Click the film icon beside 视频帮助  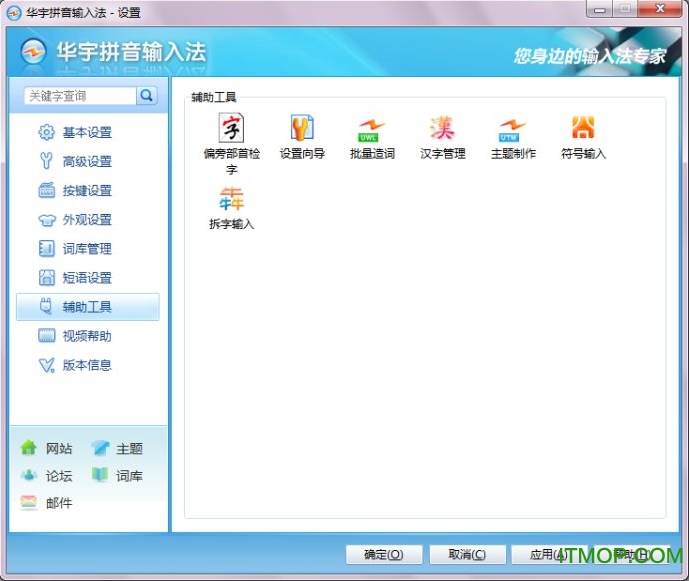[47, 335]
